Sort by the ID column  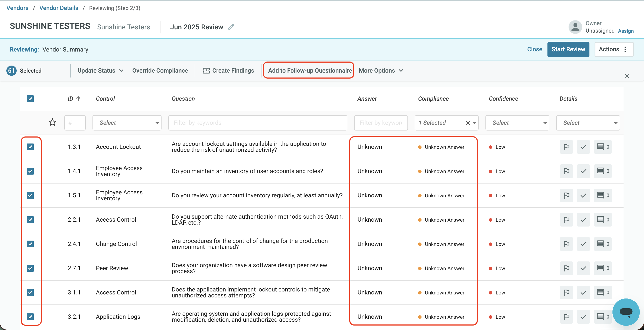pyautogui.click(x=74, y=99)
